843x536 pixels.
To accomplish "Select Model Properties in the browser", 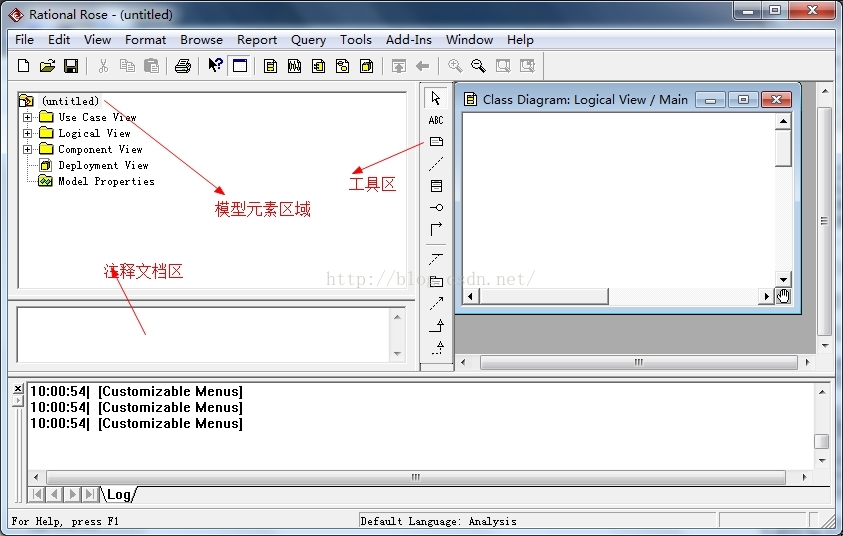I will [106, 182].
